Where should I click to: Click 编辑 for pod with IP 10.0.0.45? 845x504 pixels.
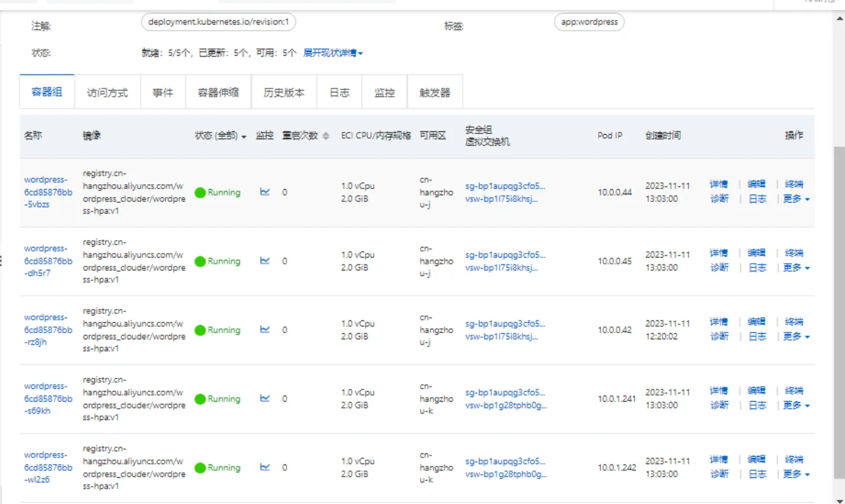click(x=757, y=253)
